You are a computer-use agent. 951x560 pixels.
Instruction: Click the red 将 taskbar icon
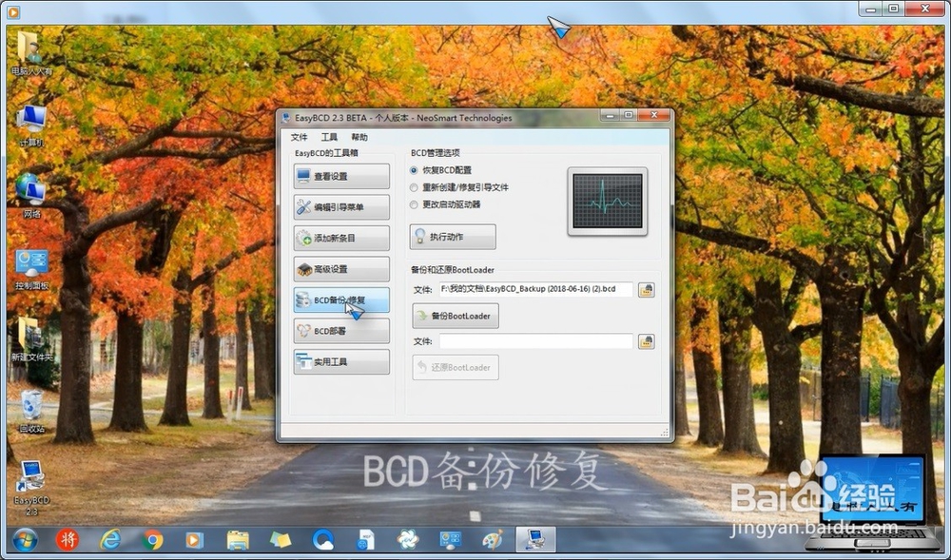click(x=68, y=539)
